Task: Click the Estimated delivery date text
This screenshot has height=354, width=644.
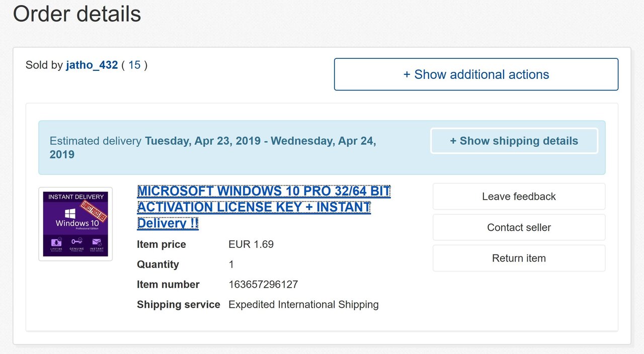Action: [x=213, y=148]
